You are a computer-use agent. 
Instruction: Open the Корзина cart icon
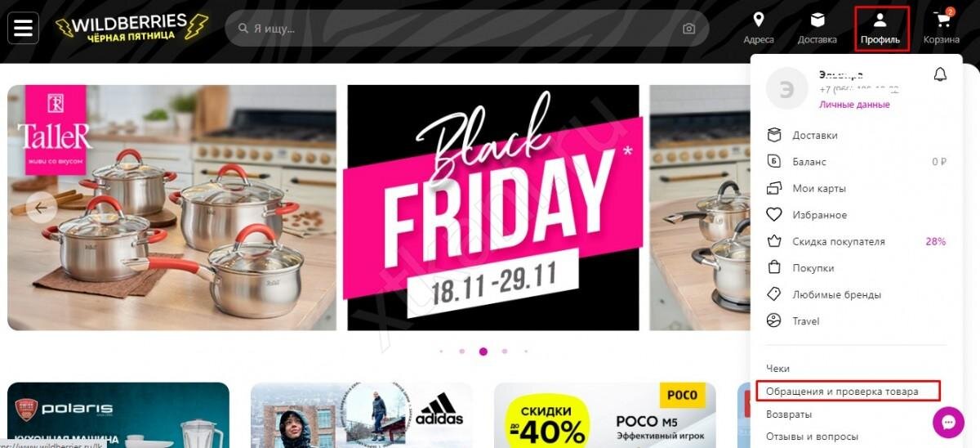point(942,20)
